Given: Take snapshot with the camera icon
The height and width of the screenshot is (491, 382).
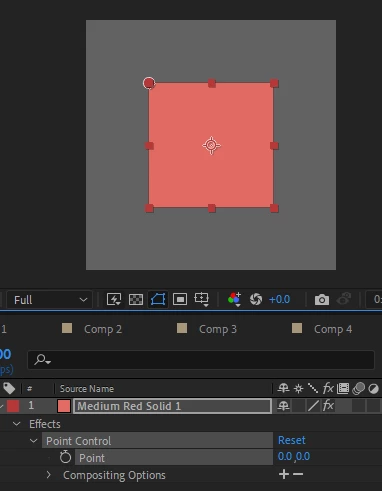Looking at the screenshot, I should point(322,300).
